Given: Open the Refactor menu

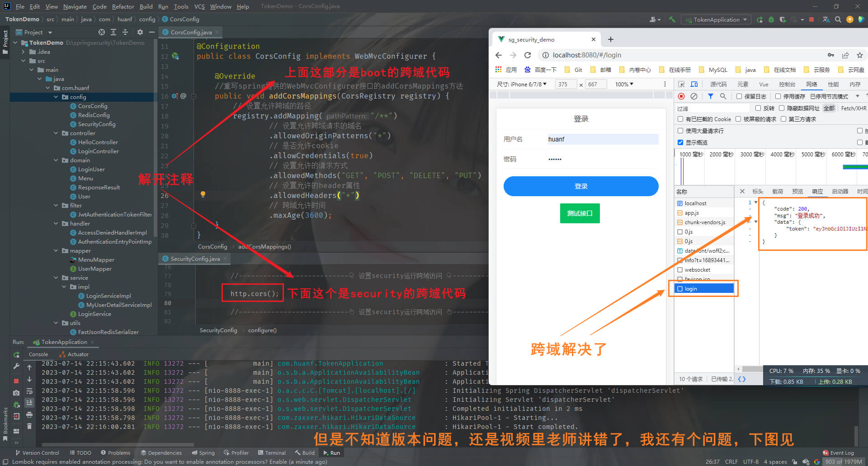Looking at the screenshot, I should click(x=123, y=6).
